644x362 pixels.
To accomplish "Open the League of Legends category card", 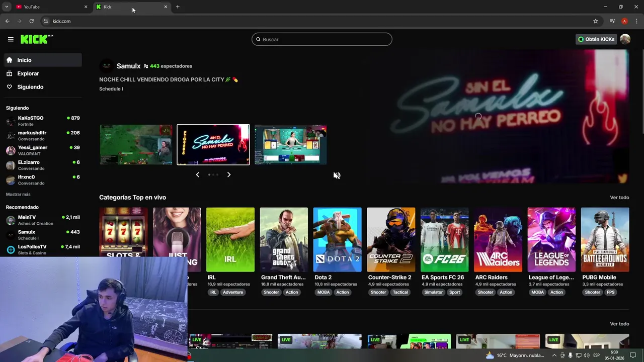I will [551, 240].
